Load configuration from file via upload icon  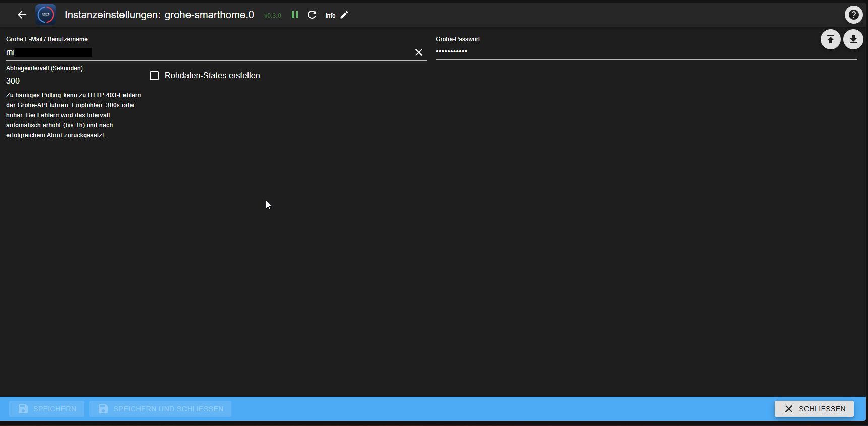(x=830, y=39)
